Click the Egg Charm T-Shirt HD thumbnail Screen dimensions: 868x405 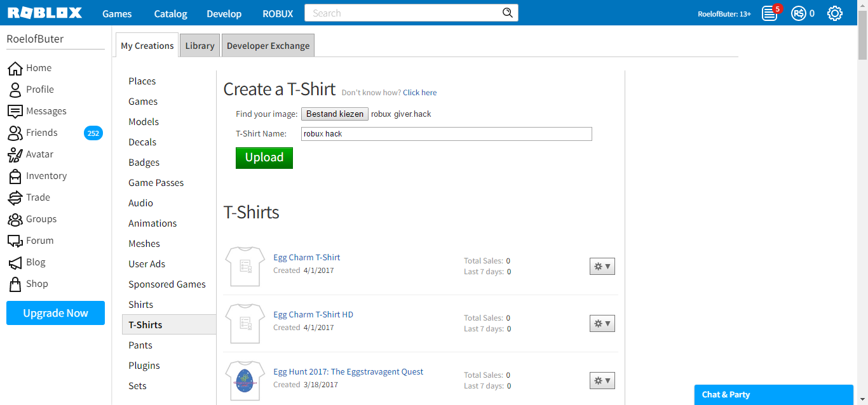coord(245,323)
